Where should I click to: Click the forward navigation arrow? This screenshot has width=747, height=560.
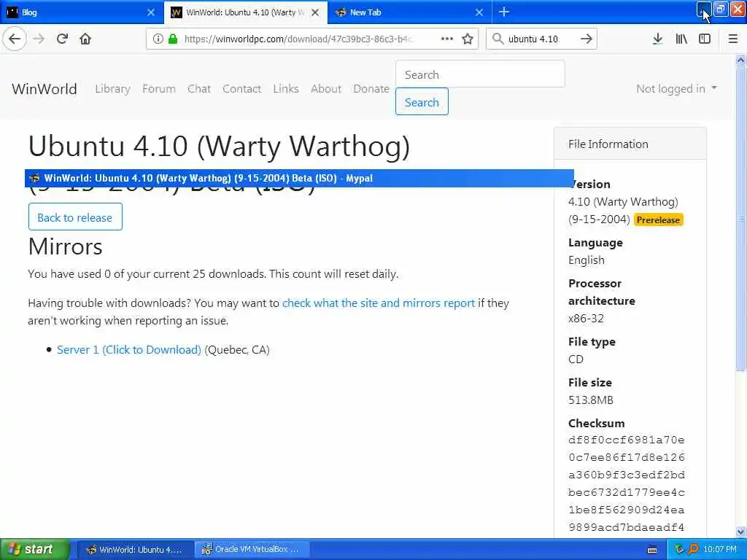(x=39, y=39)
